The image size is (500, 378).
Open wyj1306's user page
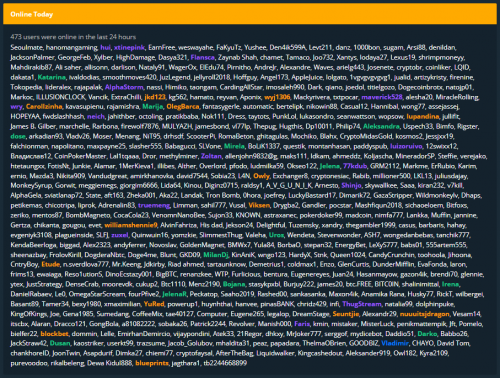[x=277, y=97]
